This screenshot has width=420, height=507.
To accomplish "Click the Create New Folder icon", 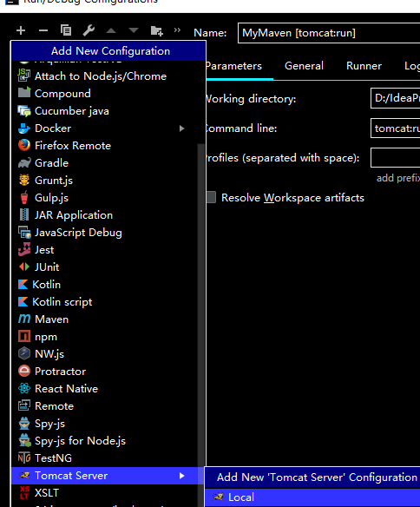I will point(157,30).
